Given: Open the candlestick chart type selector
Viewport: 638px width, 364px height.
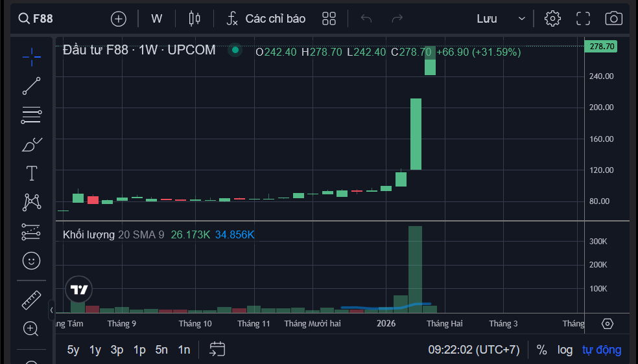Looking at the screenshot, I should point(195,19).
